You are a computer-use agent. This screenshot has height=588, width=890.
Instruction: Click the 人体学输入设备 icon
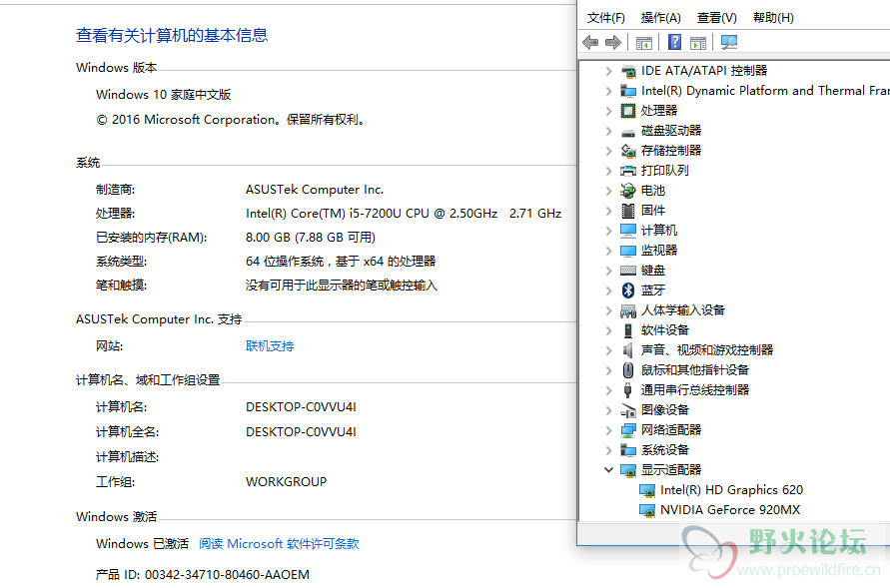627,310
